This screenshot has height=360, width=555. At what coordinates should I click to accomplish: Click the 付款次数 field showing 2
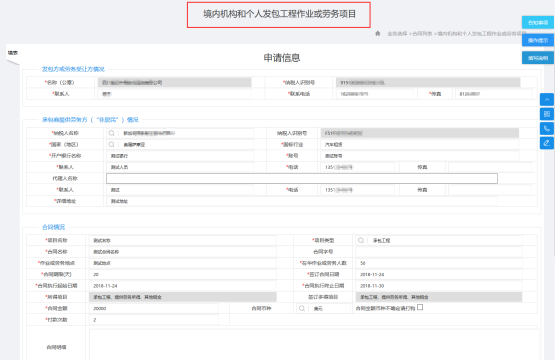pyautogui.click(x=154, y=320)
